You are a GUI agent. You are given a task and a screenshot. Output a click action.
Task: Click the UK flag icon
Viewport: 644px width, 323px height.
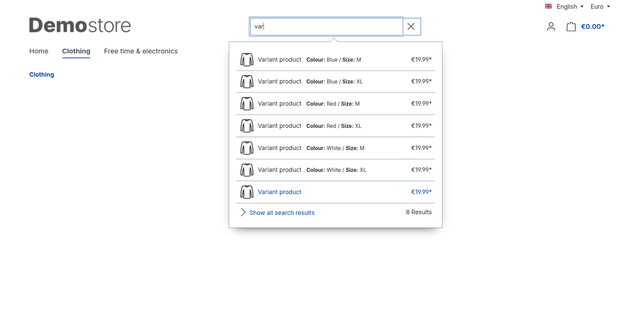tap(548, 6)
